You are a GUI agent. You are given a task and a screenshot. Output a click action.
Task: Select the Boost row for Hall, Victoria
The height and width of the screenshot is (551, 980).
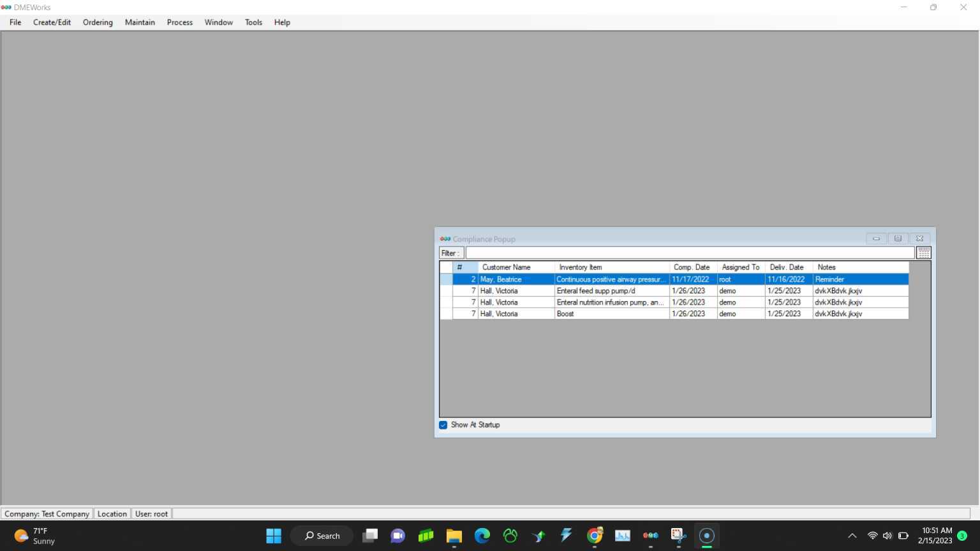point(611,314)
